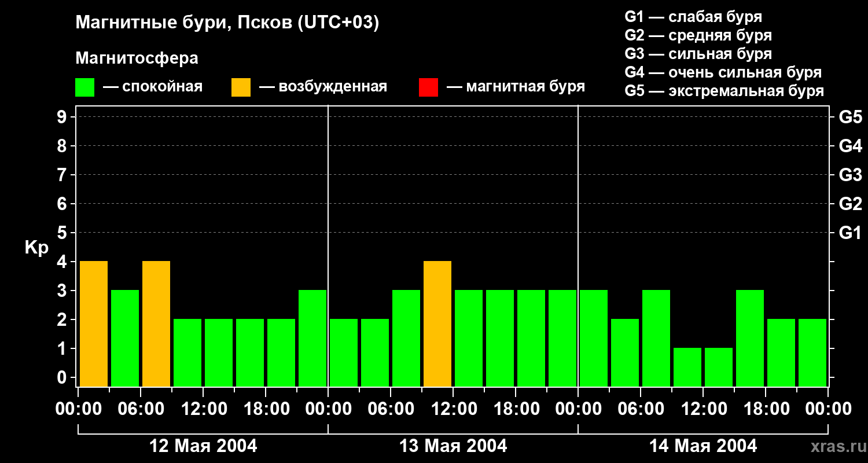Click the G5 label on the right axis
The width and height of the screenshot is (868, 463).
(850, 117)
